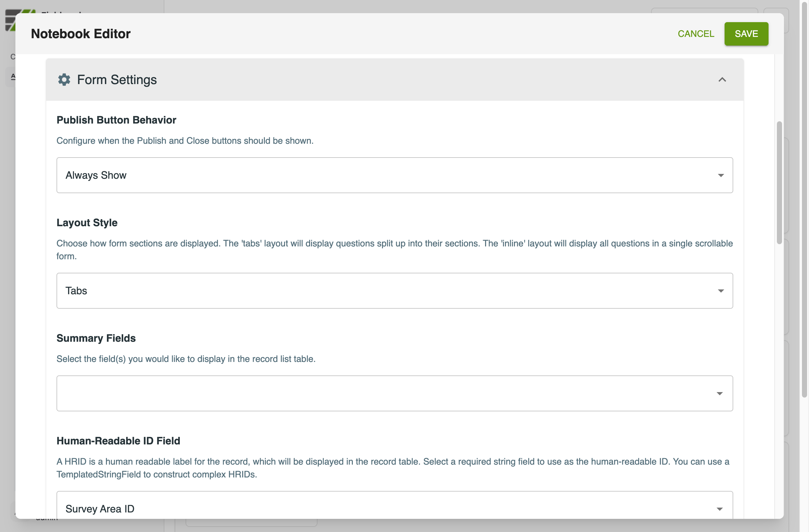This screenshot has height=532, width=809.
Task: Click the Notebook Editor dialog title
Action: pos(81,34)
